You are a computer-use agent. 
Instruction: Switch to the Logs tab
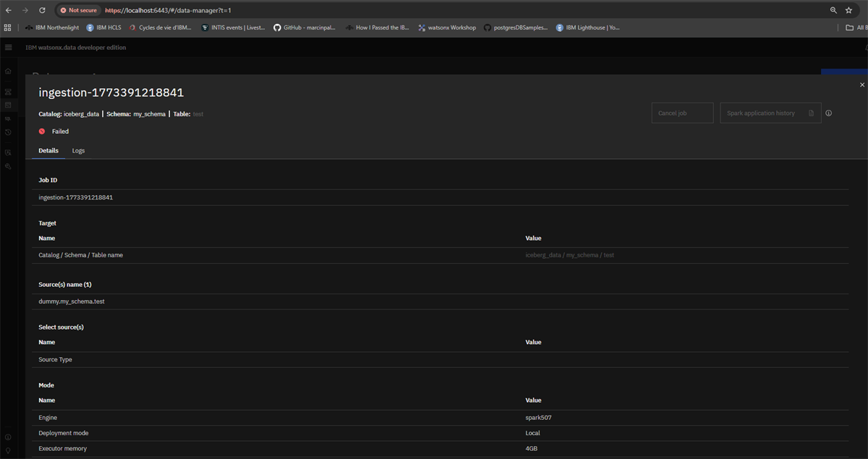78,150
